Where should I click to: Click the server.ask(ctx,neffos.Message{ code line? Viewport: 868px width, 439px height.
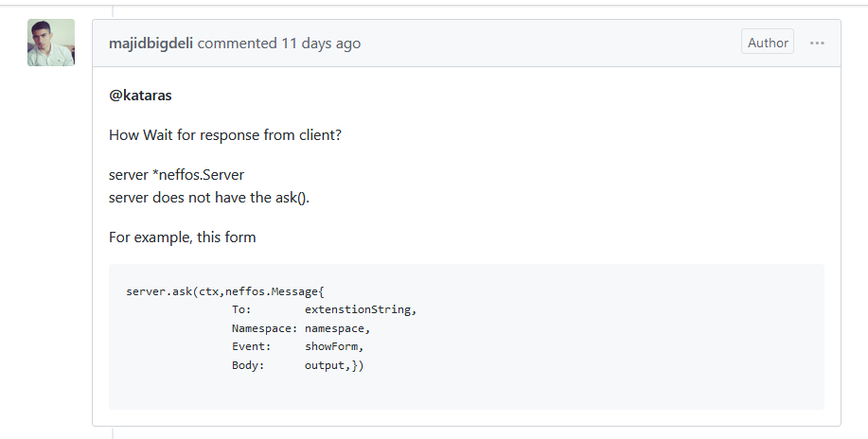[225, 291]
